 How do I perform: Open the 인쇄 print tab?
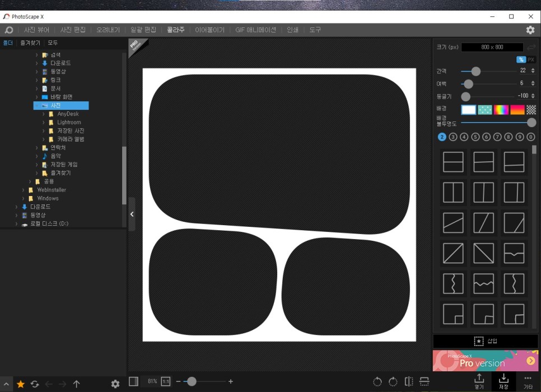[292, 30]
